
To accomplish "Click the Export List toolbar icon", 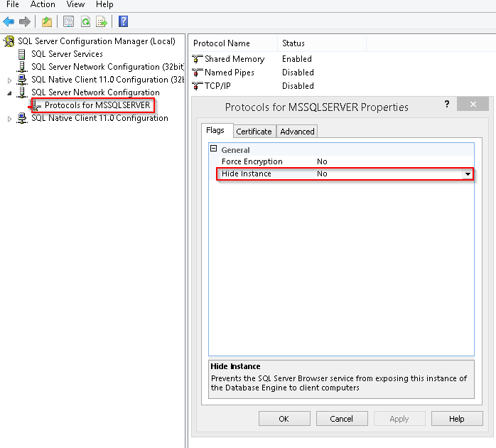I will (102, 21).
